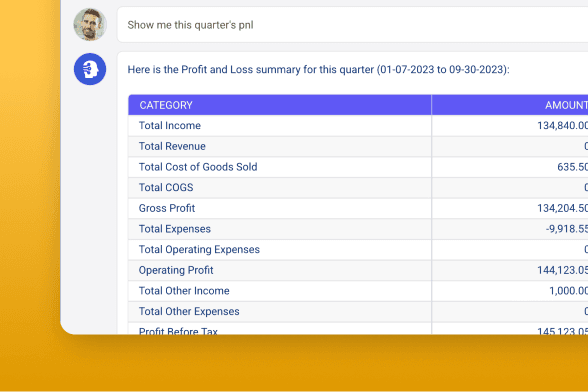
Task: Click the user profile avatar photo
Action: coord(90,24)
